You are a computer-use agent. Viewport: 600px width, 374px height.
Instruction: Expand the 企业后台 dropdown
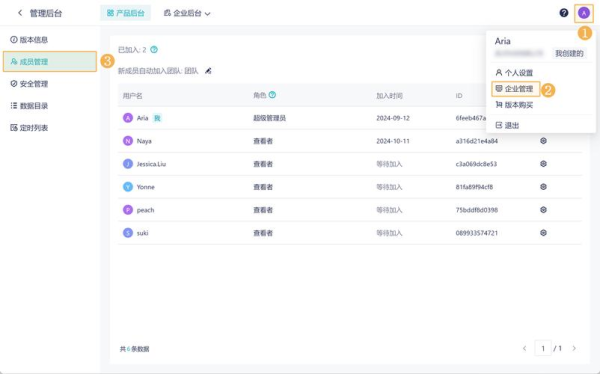click(x=187, y=13)
